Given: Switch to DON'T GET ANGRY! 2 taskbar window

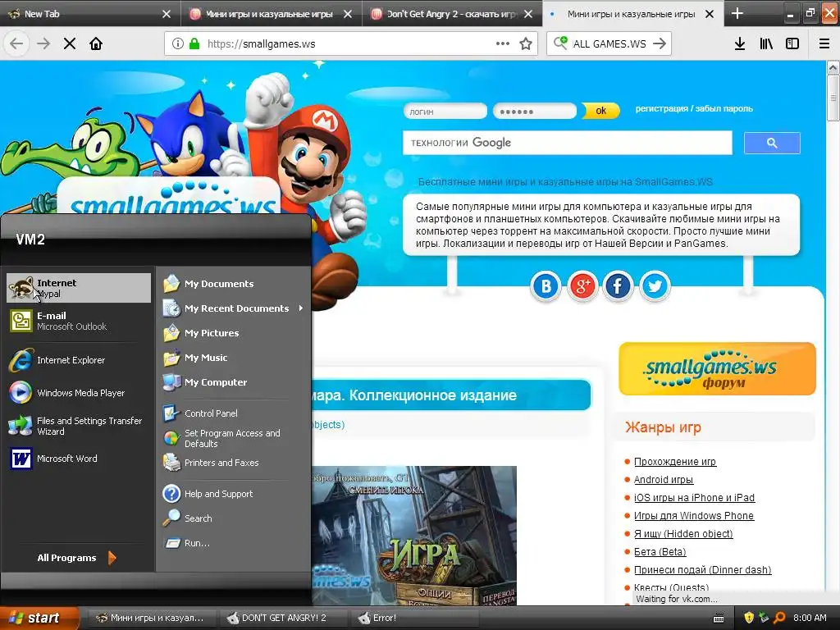Looking at the screenshot, I should coord(283,618).
